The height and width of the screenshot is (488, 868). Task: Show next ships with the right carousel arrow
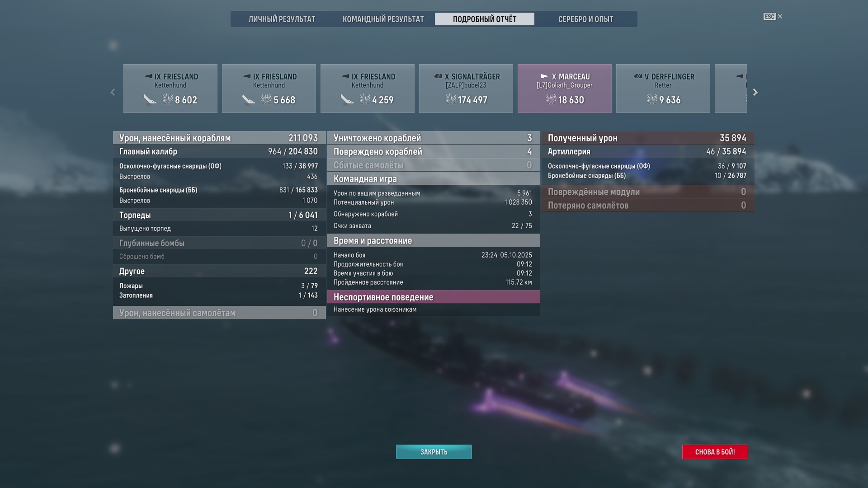click(x=755, y=92)
